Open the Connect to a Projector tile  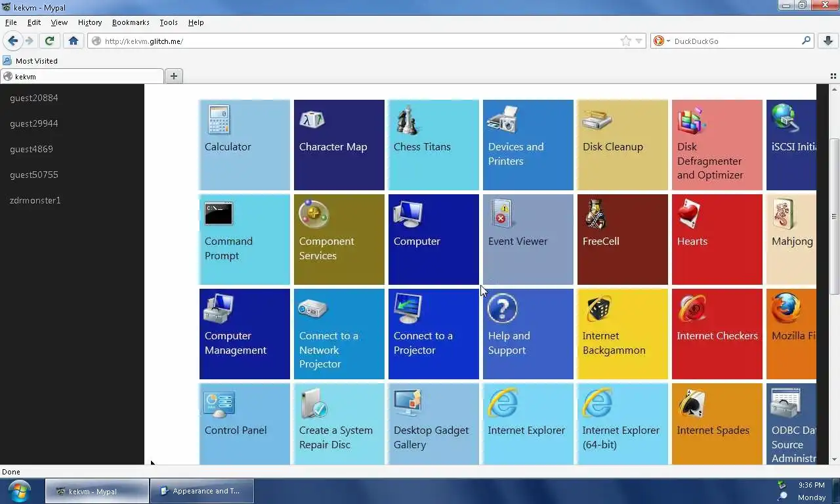click(433, 334)
